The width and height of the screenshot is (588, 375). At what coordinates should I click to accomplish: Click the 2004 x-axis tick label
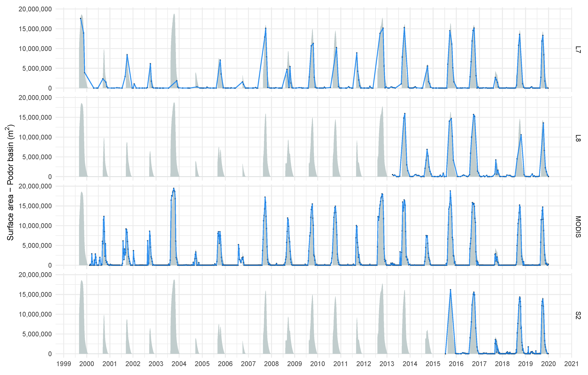pos(179,364)
